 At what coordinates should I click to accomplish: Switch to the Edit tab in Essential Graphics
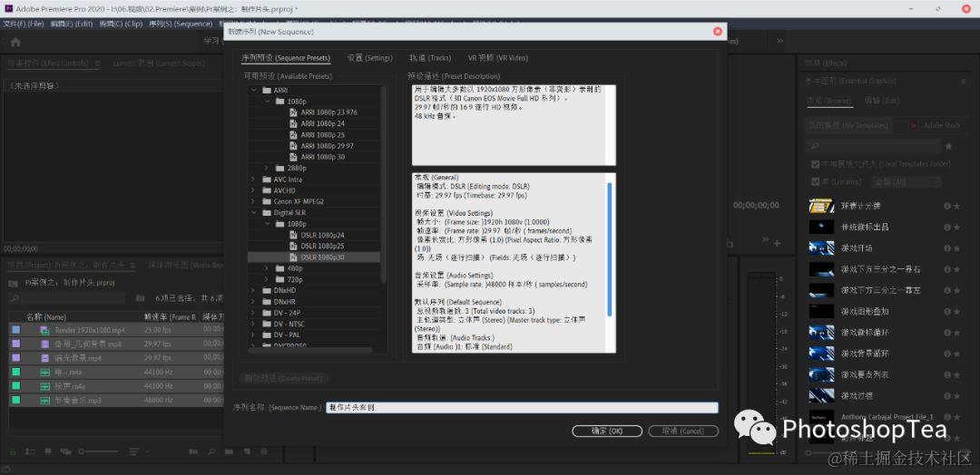(882, 101)
